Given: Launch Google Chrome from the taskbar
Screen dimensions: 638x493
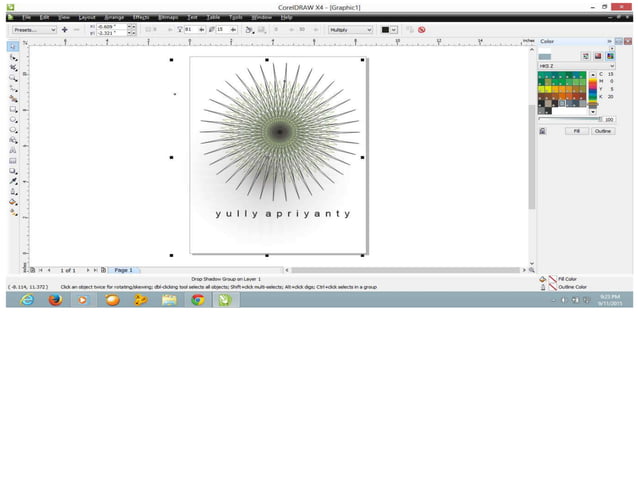Looking at the screenshot, I should click(x=198, y=299).
